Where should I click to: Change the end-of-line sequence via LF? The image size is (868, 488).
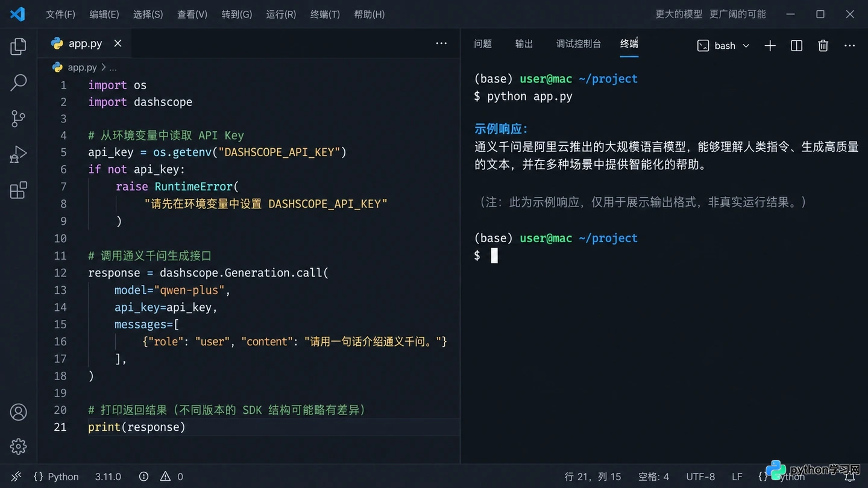(x=737, y=477)
